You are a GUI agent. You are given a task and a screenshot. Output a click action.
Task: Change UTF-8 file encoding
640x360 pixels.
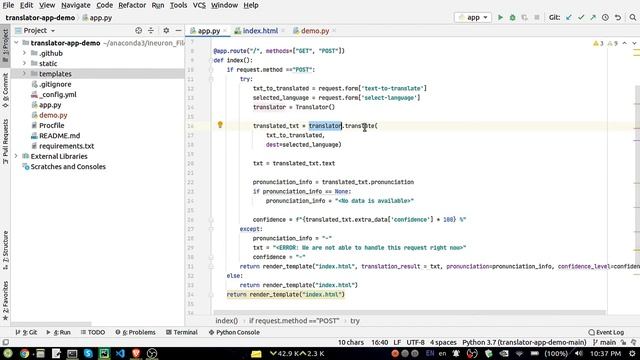point(416,342)
